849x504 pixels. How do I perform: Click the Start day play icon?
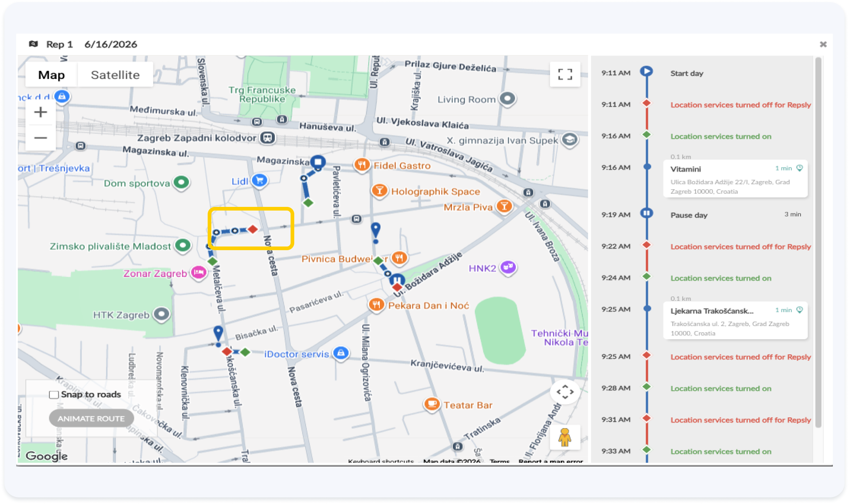point(646,71)
